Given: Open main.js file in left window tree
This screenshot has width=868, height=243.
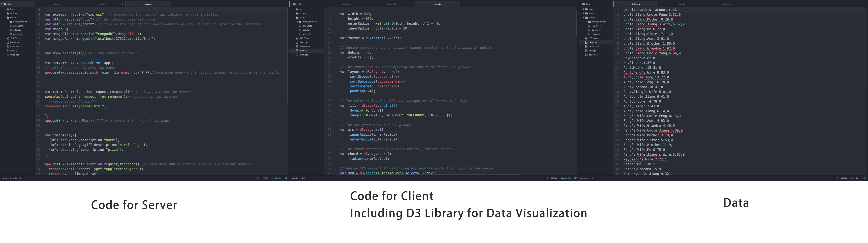Looking at the screenshot, I should point(14,51).
